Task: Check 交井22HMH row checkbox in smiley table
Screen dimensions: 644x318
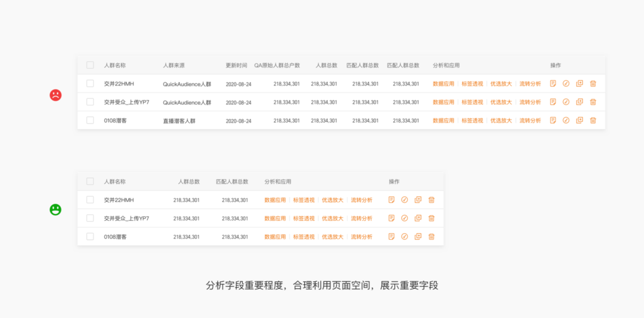Action: tap(90, 200)
